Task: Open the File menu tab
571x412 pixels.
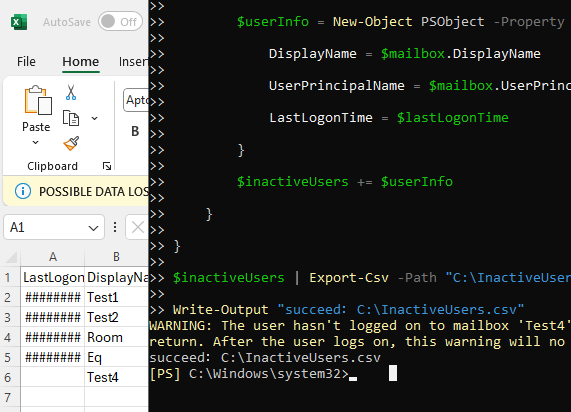Action: [x=26, y=62]
